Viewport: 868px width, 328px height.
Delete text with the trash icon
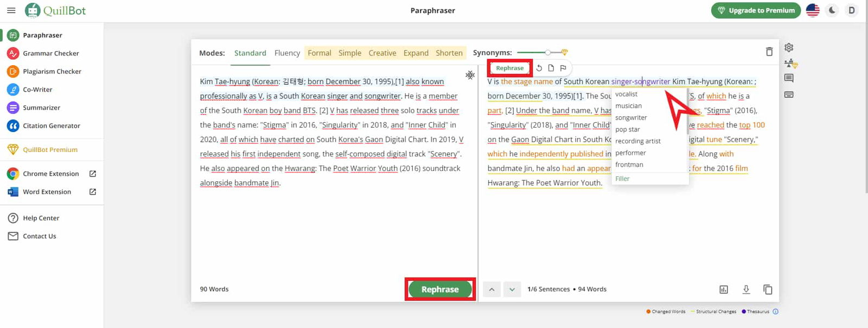click(x=769, y=52)
